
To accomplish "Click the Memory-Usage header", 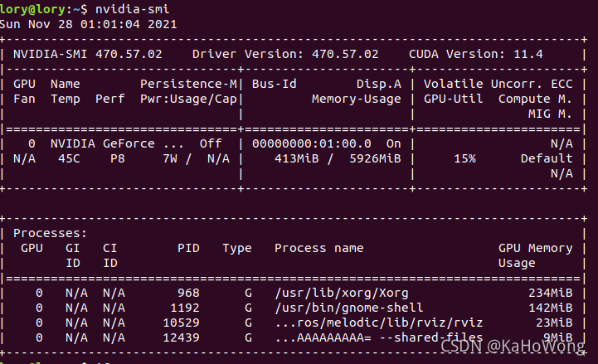I will pyautogui.click(x=356, y=99).
